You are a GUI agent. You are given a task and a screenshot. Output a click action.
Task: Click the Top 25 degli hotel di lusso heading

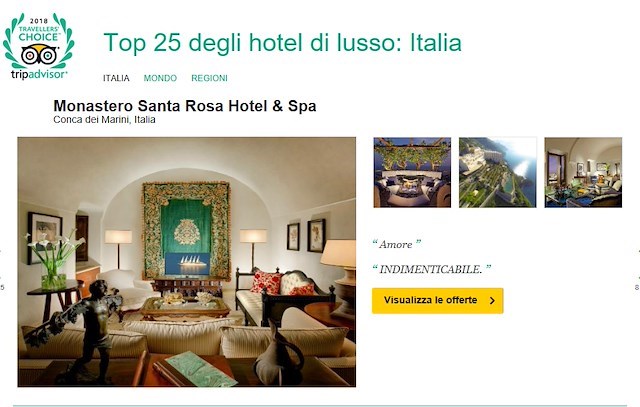pyautogui.click(x=282, y=42)
